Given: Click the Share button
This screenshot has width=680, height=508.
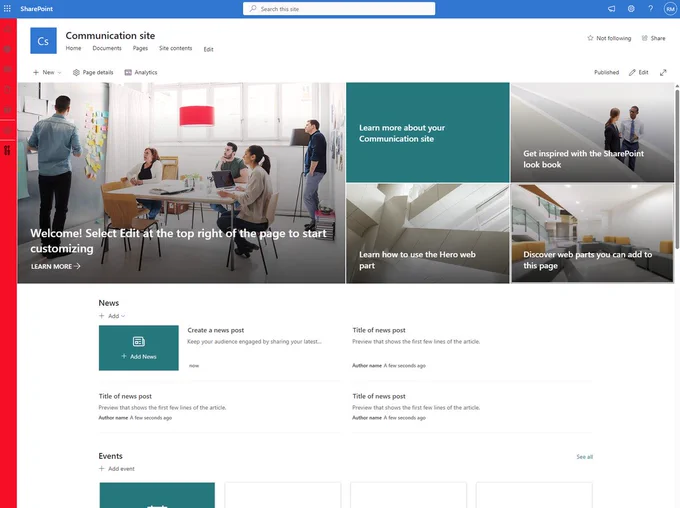Looking at the screenshot, I should [x=654, y=38].
